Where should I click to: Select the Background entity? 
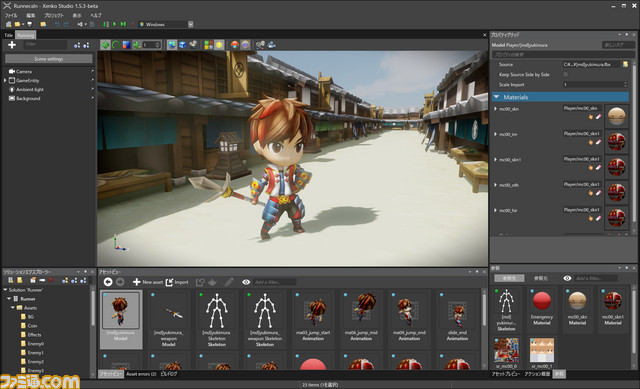point(28,98)
